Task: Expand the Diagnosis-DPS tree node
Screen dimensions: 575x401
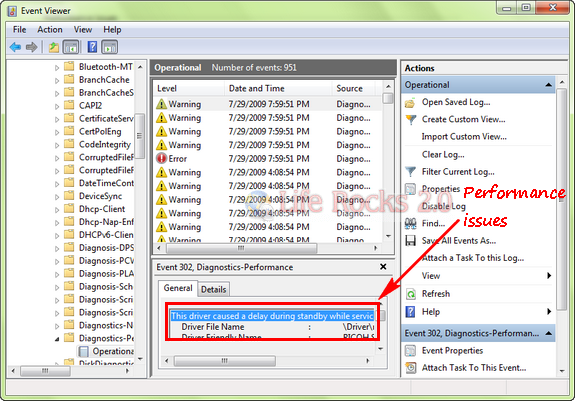Action: (x=57, y=249)
